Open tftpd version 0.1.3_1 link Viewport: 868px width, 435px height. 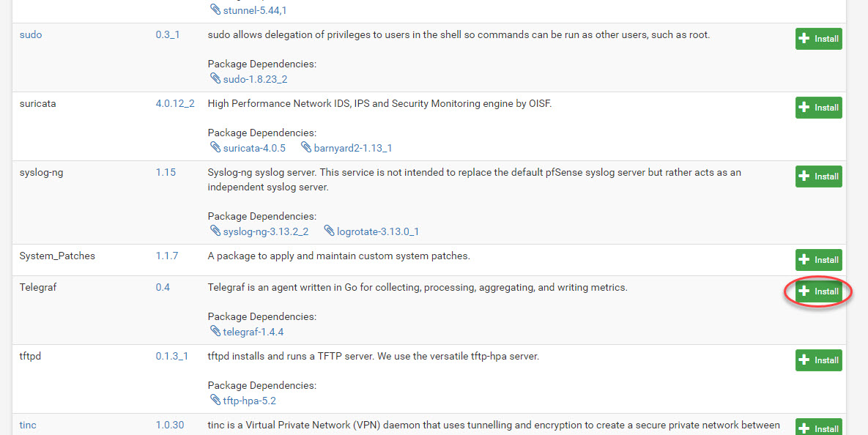pyautogui.click(x=171, y=357)
